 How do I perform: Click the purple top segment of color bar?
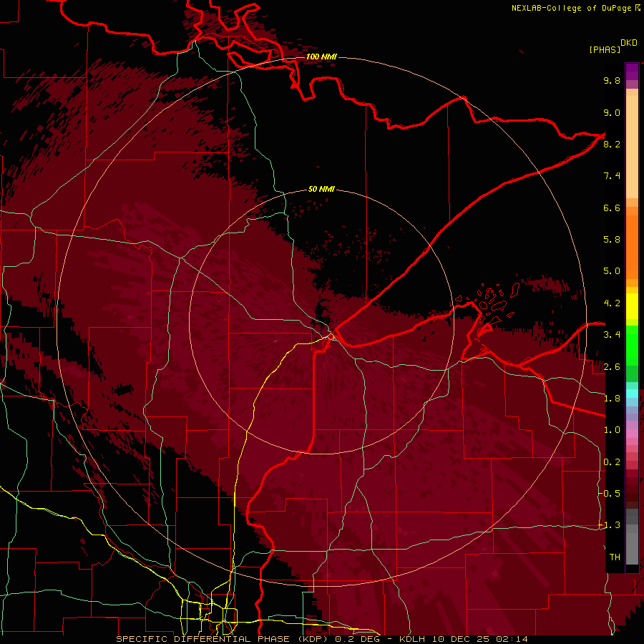(632, 72)
